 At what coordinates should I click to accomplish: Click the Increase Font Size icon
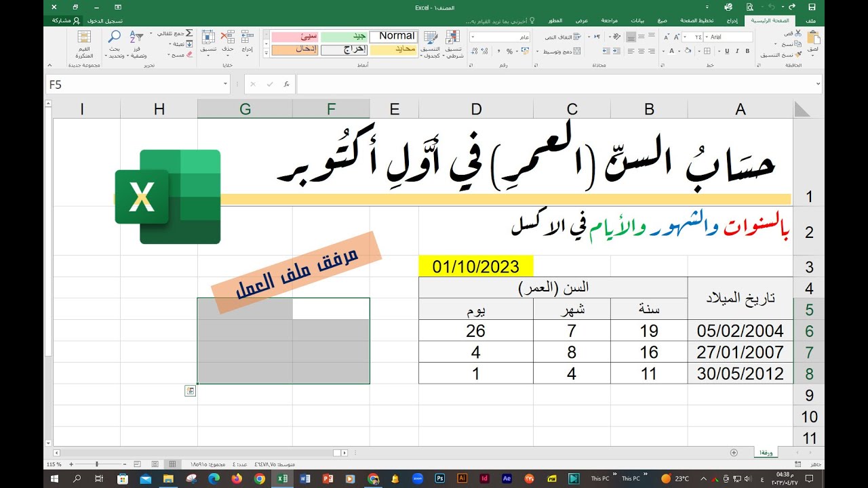coord(677,37)
